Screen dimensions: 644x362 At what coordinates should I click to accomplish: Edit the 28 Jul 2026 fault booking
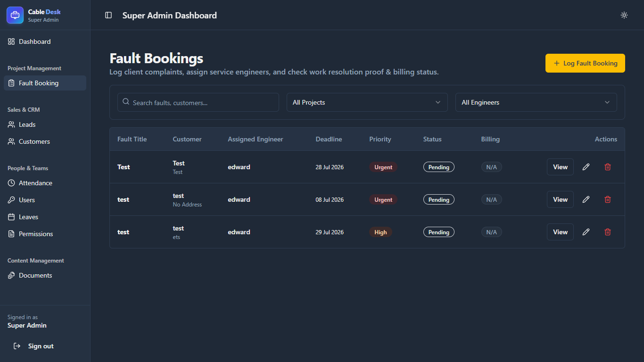586,167
